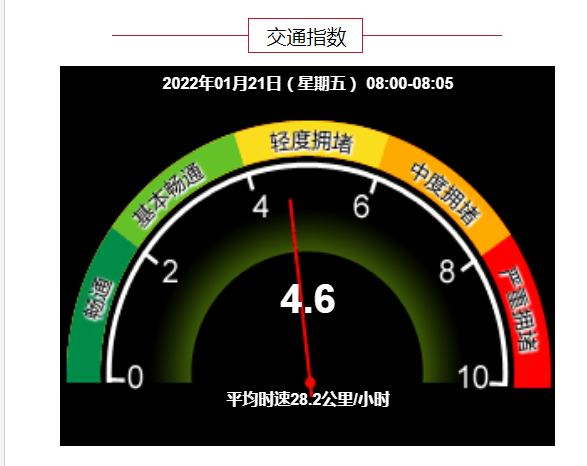Image resolution: width=587 pixels, height=466 pixels.
Task: Click the time range 08:00-08:05
Action: pos(410,83)
